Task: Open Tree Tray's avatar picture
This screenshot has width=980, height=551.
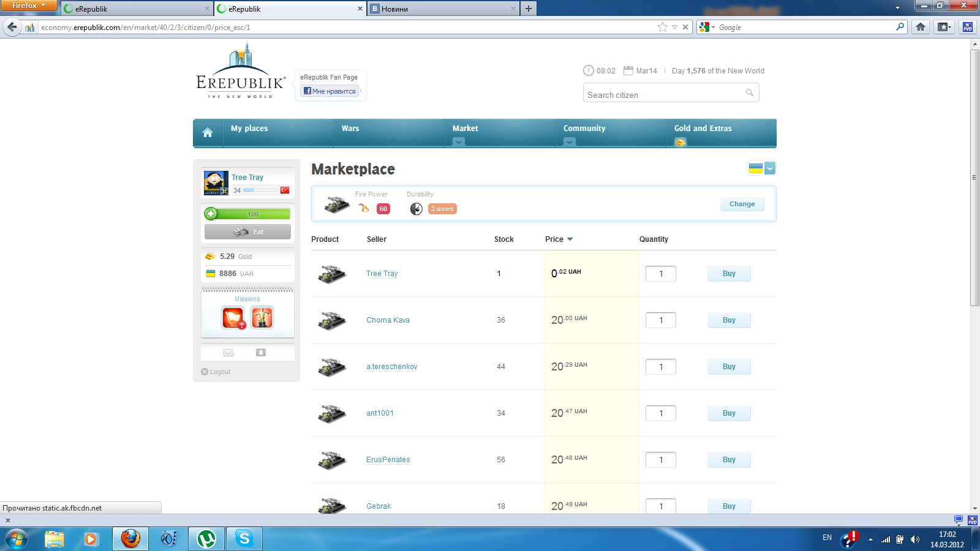Action: pos(216,183)
